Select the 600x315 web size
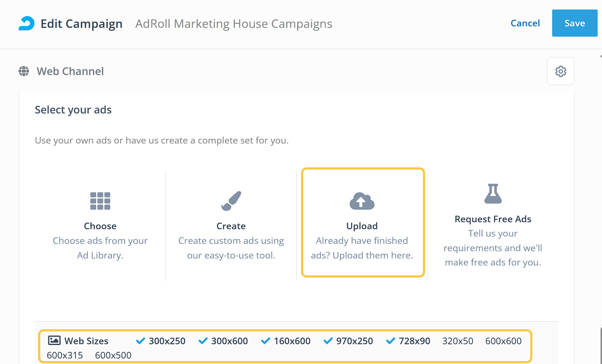The image size is (602, 364). 65,355
